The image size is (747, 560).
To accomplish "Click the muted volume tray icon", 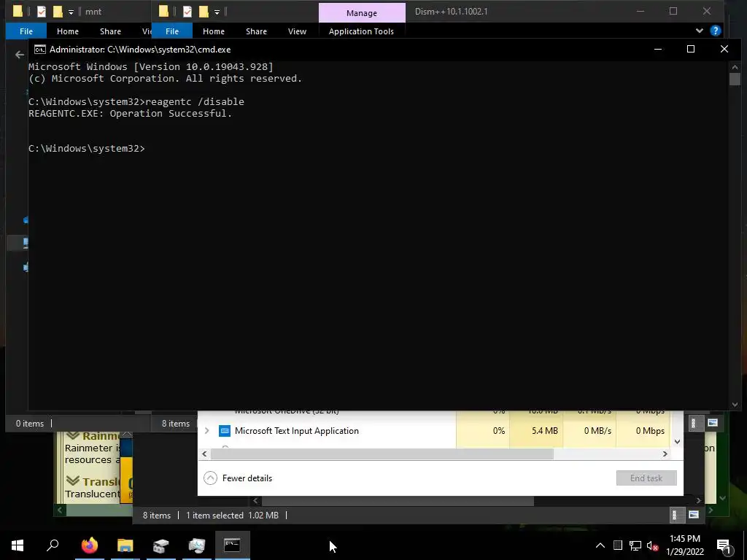I will 653,545.
